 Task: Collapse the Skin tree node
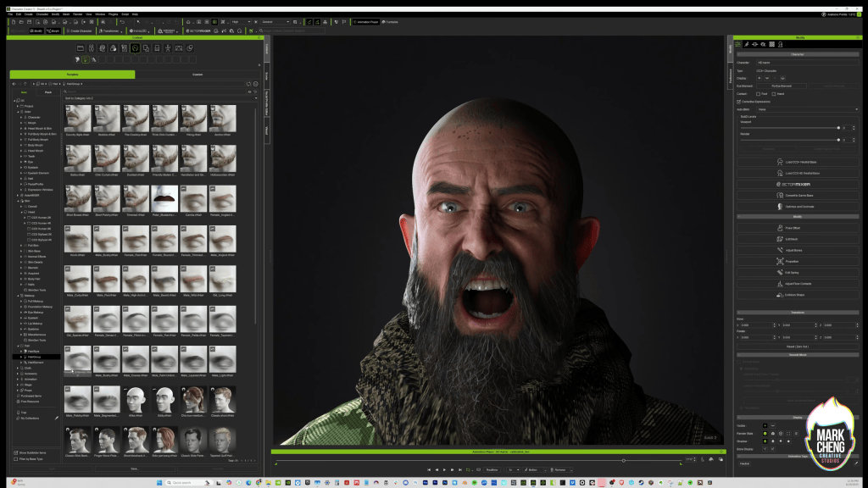click(x=18, y=201)
